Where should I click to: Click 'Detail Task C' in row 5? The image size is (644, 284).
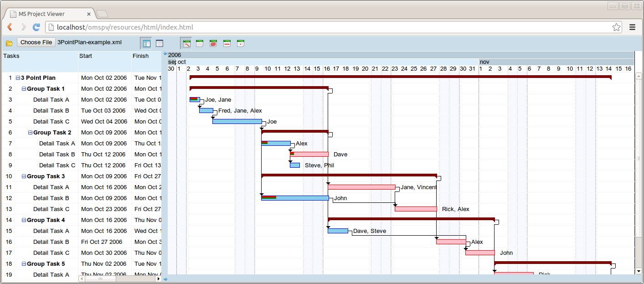[51, 122]
